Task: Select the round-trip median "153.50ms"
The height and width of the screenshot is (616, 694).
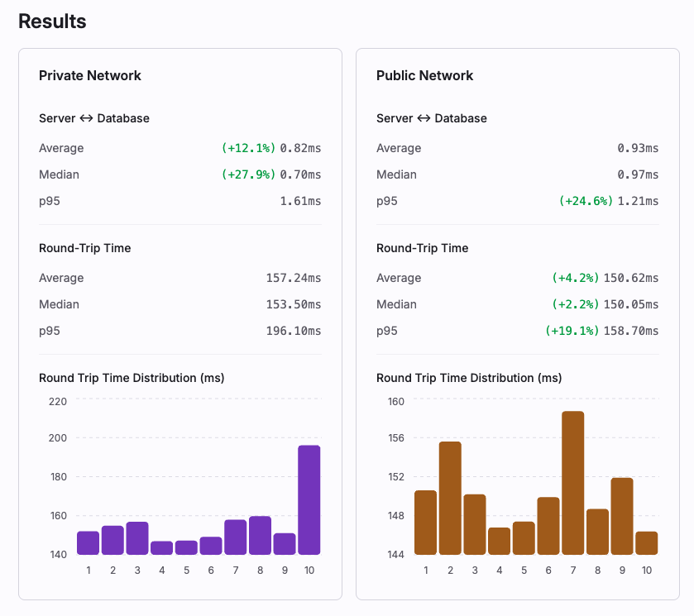Action: 294,304
